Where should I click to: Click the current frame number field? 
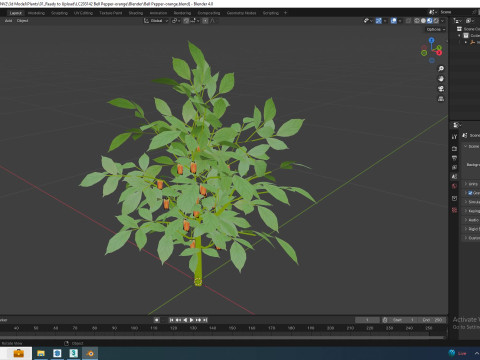(367, 320)
